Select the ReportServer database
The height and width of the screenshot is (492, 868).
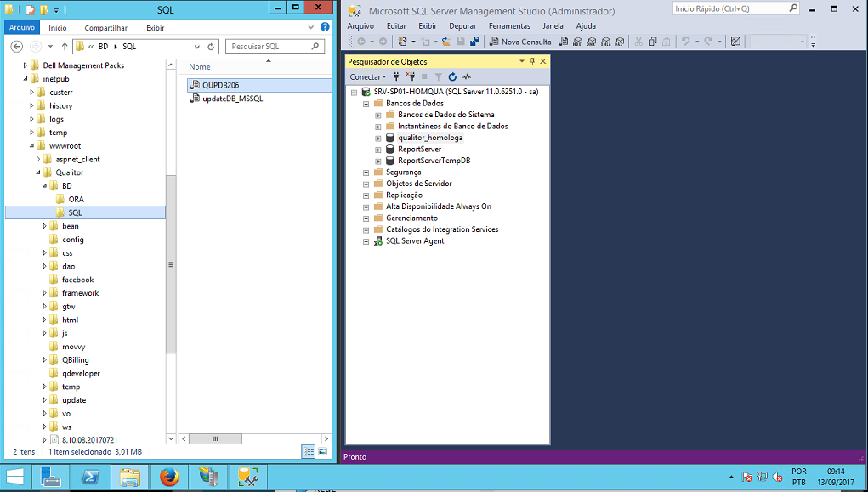point(419,150)
